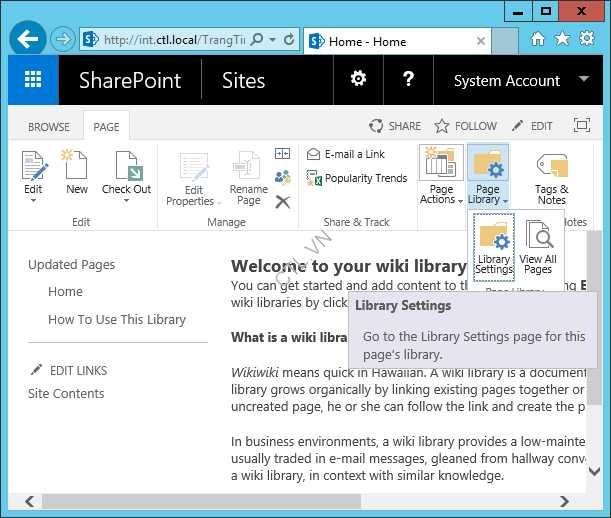Click the browser back arrow button
The image size is (611, 518).
pyautogui.click(x=28, y=40)
